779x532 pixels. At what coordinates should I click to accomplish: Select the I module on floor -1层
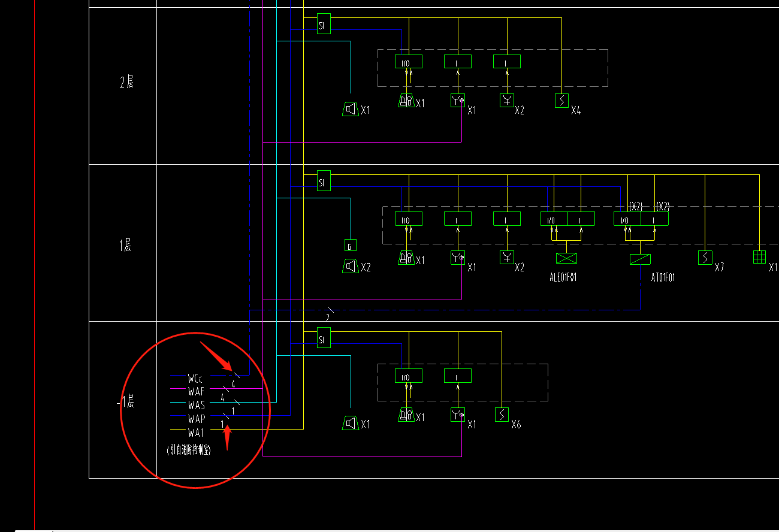coord(458,376)
